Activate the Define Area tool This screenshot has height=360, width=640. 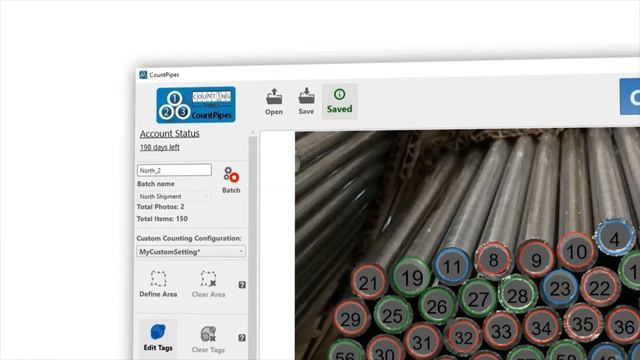coord(158,284)
